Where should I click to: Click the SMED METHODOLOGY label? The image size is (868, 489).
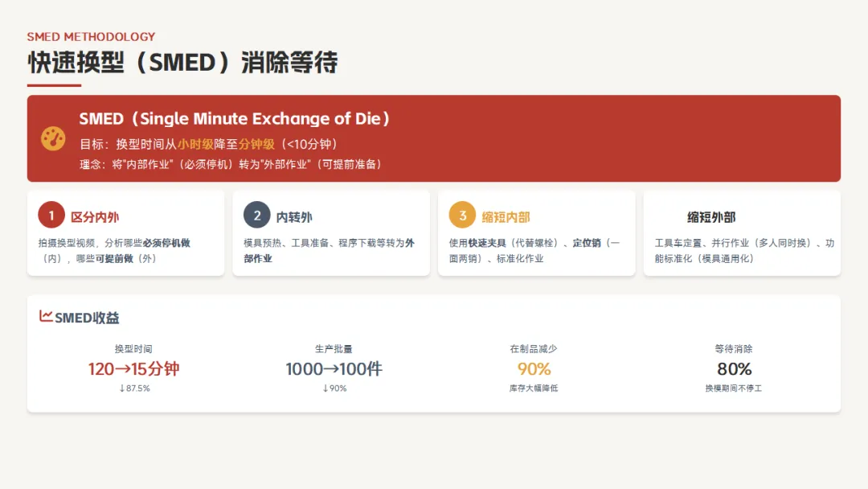tap(91, 36)
